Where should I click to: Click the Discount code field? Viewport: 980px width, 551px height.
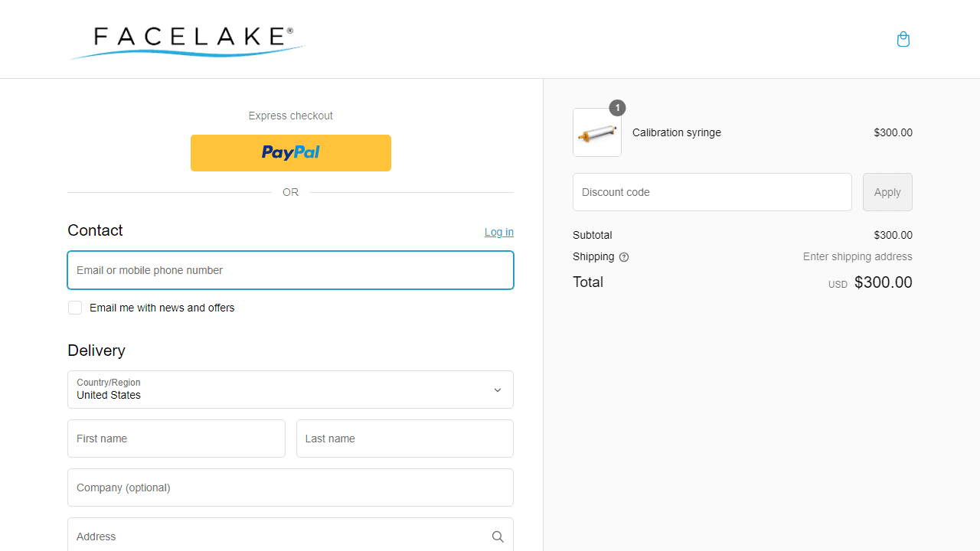point(712,192)
